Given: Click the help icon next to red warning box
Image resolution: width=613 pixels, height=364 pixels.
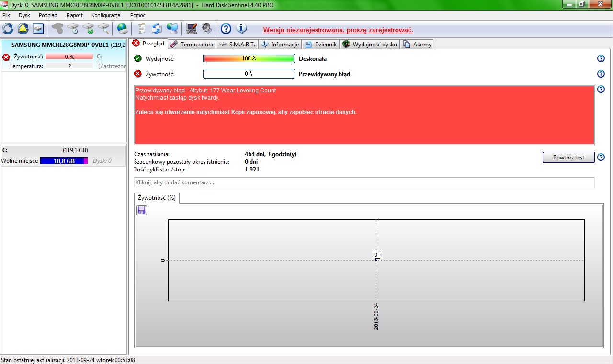Looking at the screenshot, I should point(601,89).
